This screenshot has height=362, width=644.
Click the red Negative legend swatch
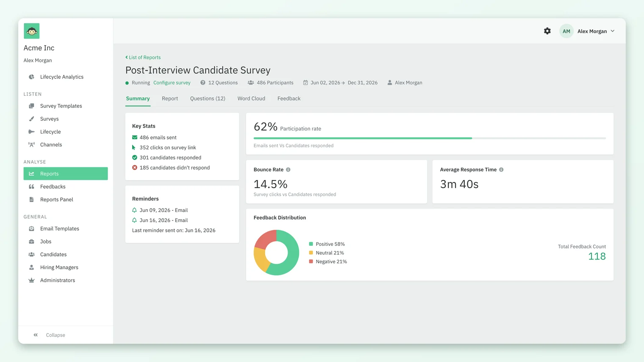311,262
